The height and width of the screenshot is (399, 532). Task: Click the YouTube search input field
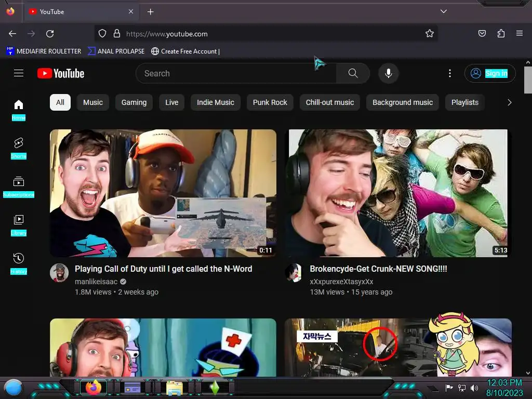236,73
